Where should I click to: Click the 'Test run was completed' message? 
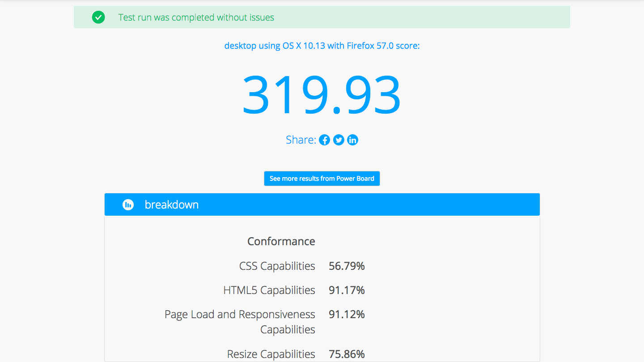point(196,17)
